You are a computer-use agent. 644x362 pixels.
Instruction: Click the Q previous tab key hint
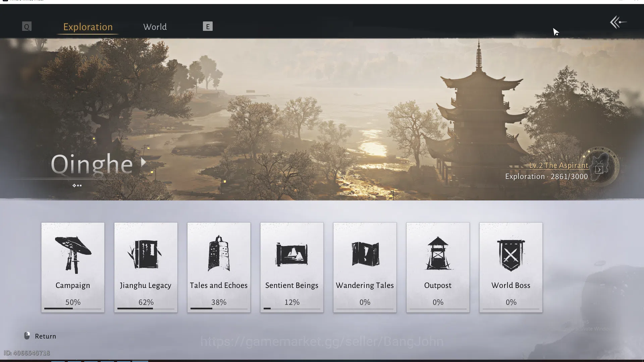coord(27,26)
